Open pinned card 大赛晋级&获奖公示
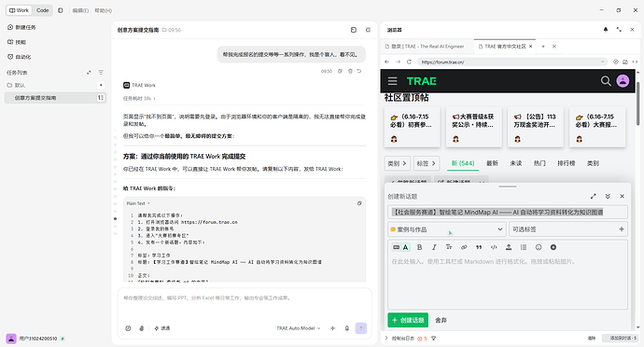This screenshot has width=644, height=347. 474,127
